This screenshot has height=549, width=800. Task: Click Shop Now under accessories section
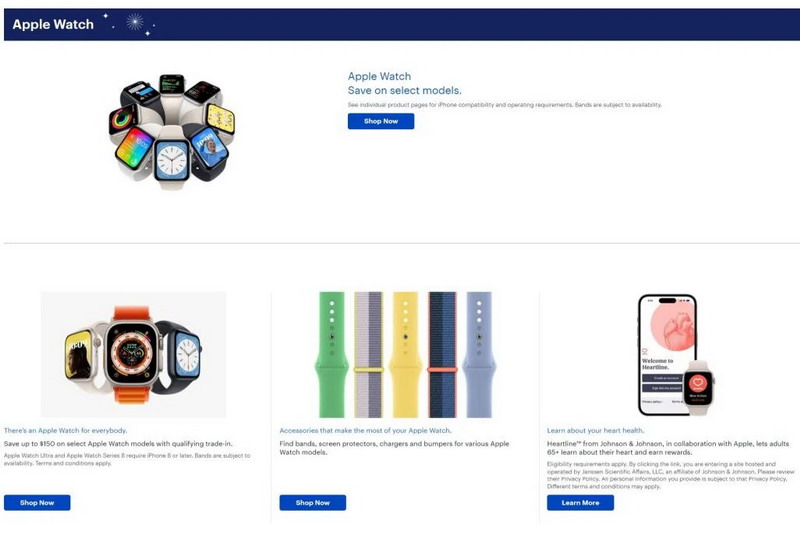click(x=312, y=503)
